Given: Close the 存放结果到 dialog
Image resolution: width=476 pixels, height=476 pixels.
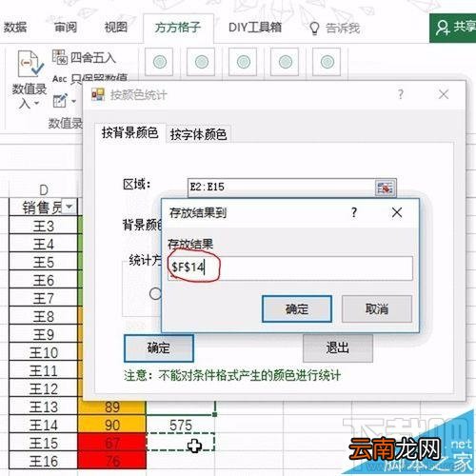Looking at the screenshot, I should point(397,212).
